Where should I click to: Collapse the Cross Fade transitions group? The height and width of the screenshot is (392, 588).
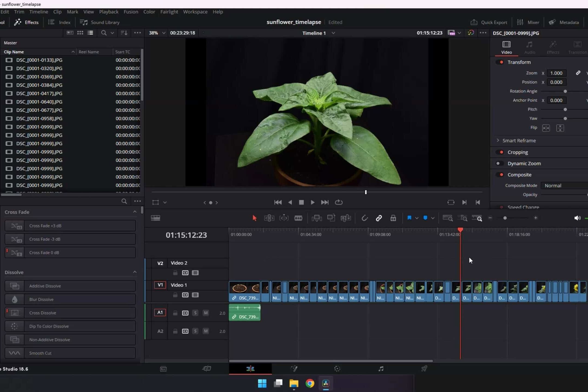pos(134,212)
